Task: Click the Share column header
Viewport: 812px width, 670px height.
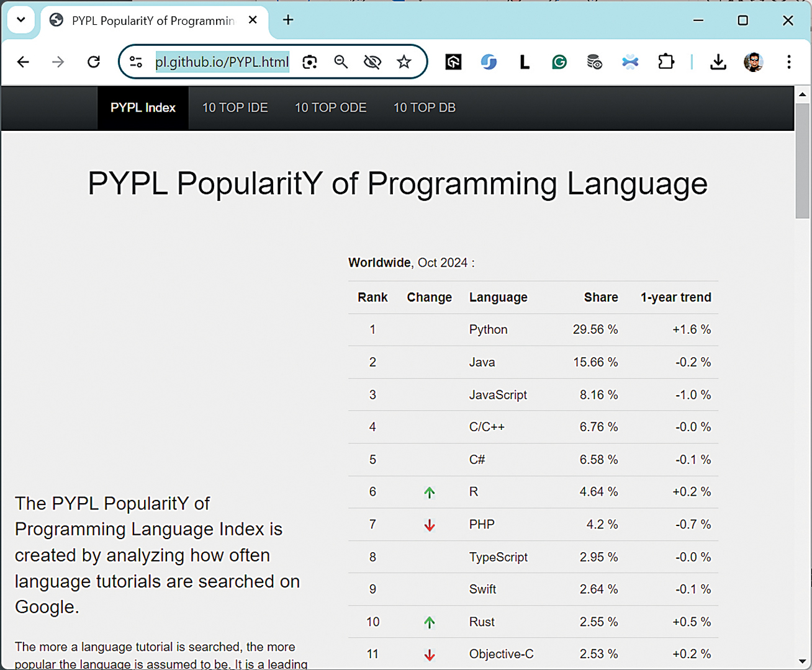Action: (x=601, y=297)
